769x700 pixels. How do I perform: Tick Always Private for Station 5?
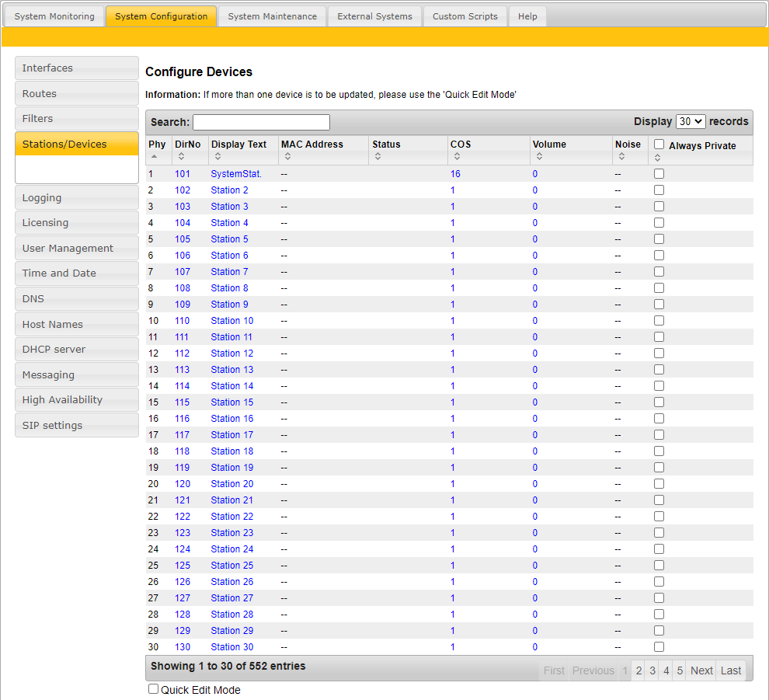[659, 239]
